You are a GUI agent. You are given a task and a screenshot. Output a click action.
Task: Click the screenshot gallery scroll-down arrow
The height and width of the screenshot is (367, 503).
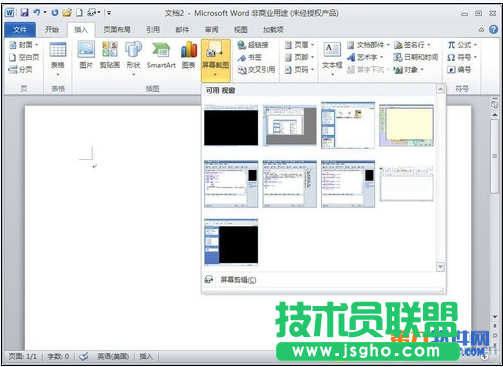pos(440,267)
